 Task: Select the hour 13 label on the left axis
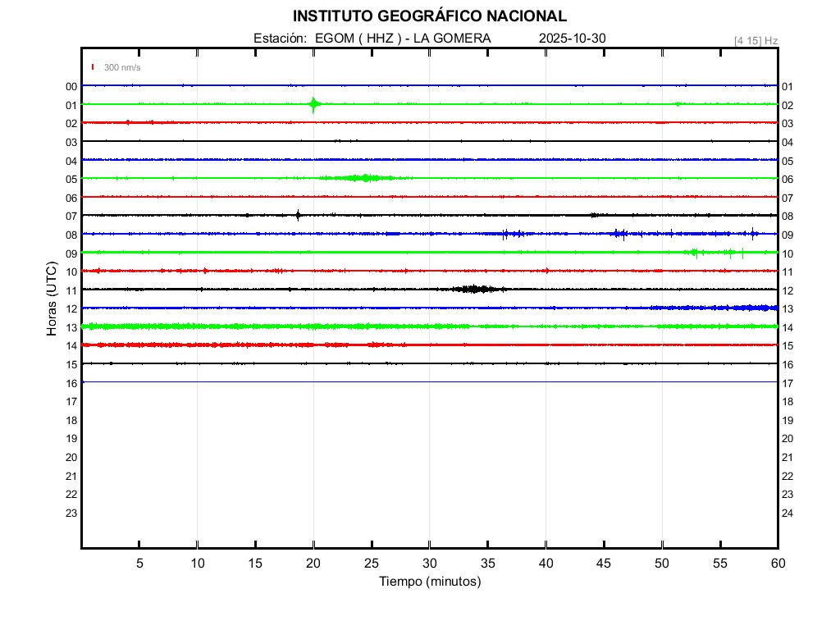(x=71, y=327)
